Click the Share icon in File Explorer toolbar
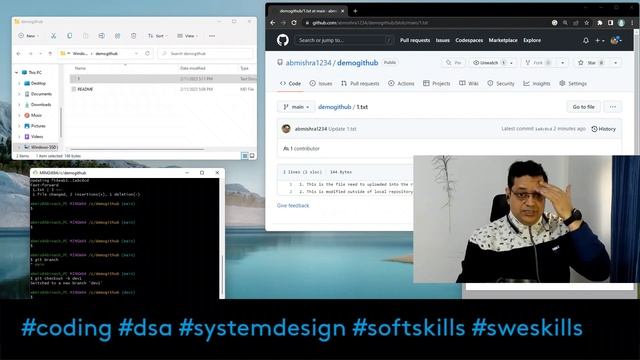This screenshot has width=640, height=360. 118,36
